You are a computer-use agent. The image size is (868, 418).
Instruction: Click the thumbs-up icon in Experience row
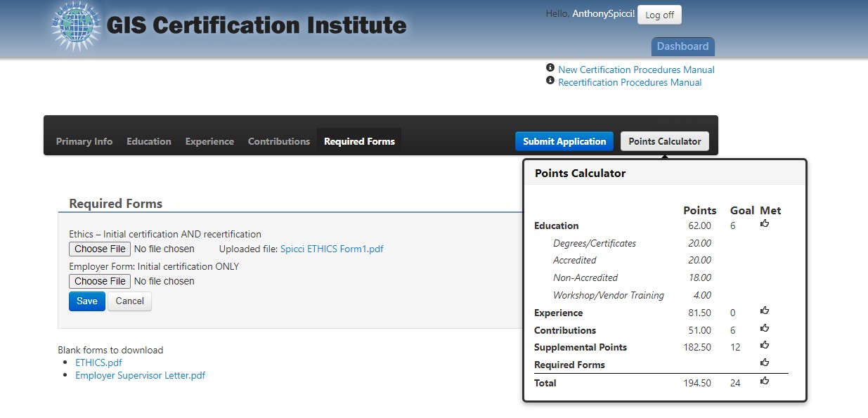point(765,311)
